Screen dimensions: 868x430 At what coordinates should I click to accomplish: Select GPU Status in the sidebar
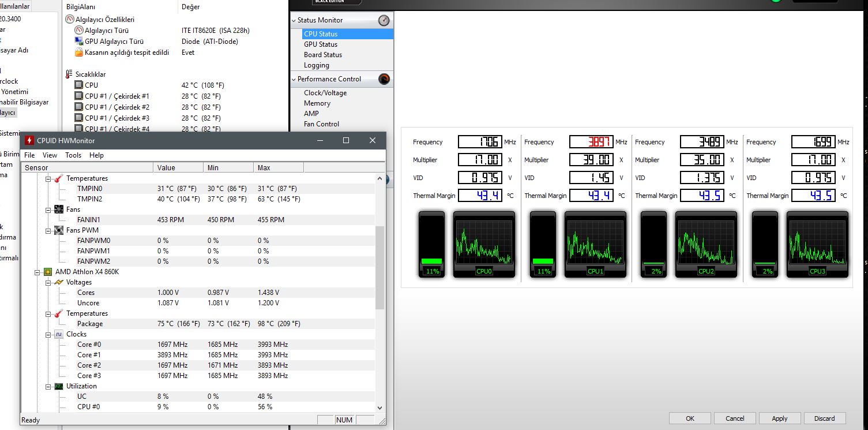pyautogui.click(x=321, y=44)
